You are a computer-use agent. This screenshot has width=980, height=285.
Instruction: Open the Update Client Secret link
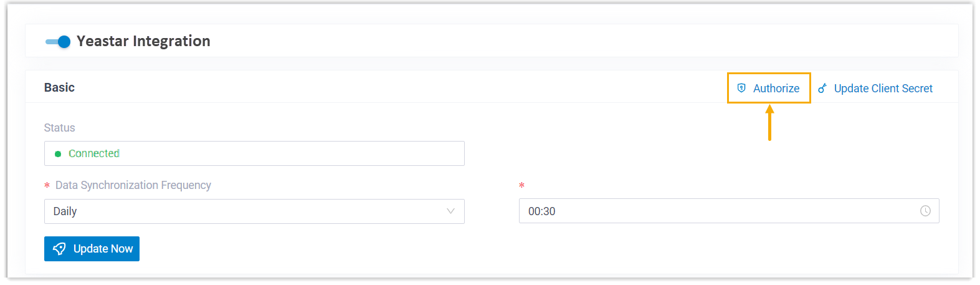[x=883, y=89]
